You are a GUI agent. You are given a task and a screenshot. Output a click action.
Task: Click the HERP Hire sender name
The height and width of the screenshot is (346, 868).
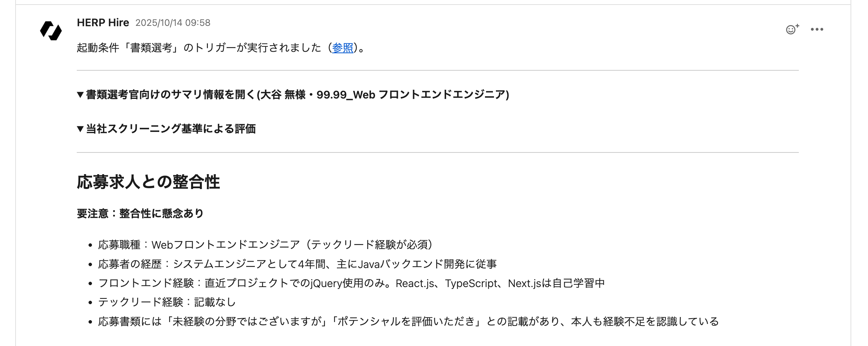[103, 23]
